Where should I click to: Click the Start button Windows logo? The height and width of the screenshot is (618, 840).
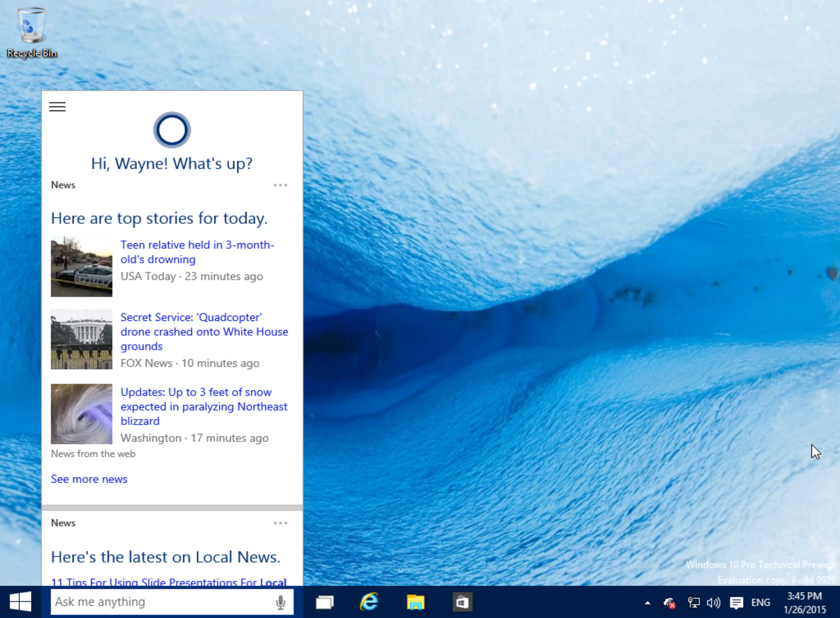pos(19,601)
